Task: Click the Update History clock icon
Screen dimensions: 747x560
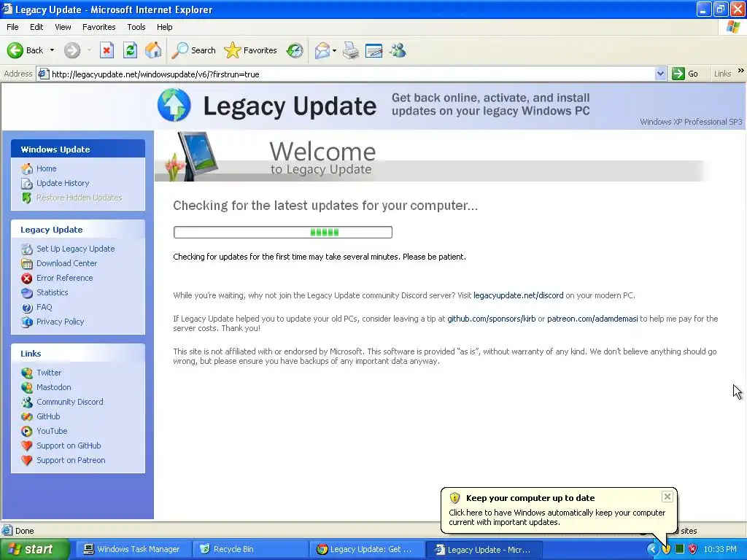Action: tap(27, 183)
